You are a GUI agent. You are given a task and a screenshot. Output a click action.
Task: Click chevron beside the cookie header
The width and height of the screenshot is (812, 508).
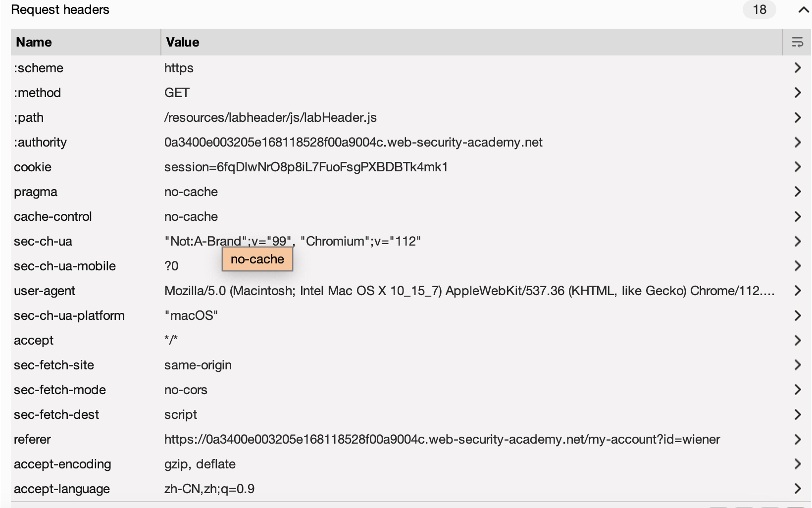pyautogui.click(x=797, y=167)
